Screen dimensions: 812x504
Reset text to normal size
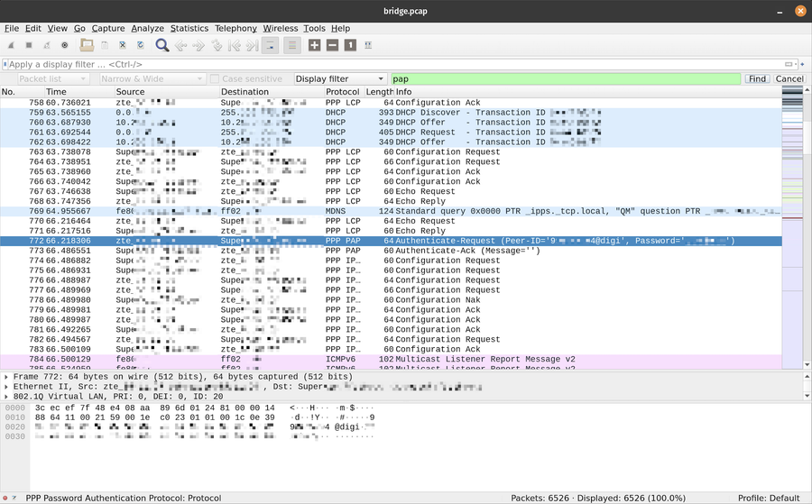(x=350, y=46)
